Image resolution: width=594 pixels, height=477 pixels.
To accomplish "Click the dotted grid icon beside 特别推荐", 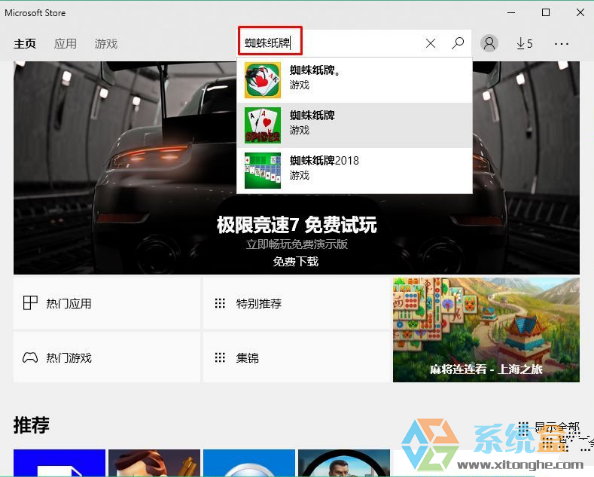I will point(220,303).
